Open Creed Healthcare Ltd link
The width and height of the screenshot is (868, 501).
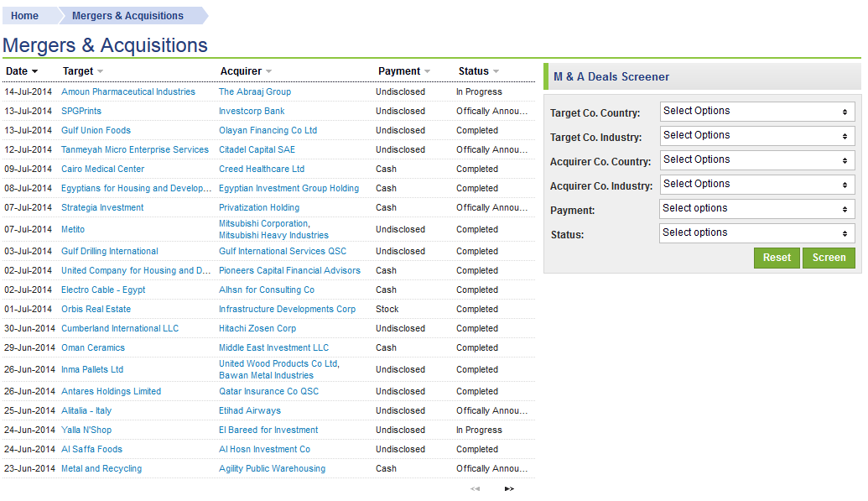coord(262,170)
